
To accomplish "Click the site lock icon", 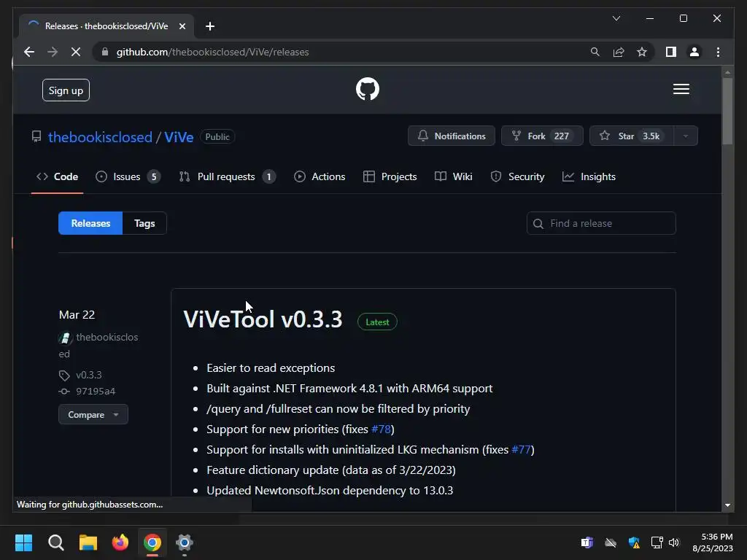I will coord(105,52).
